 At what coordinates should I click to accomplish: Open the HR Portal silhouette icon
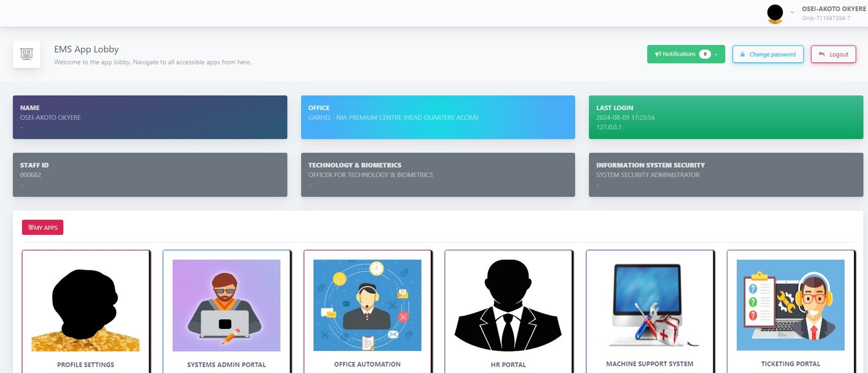[508, 305]
